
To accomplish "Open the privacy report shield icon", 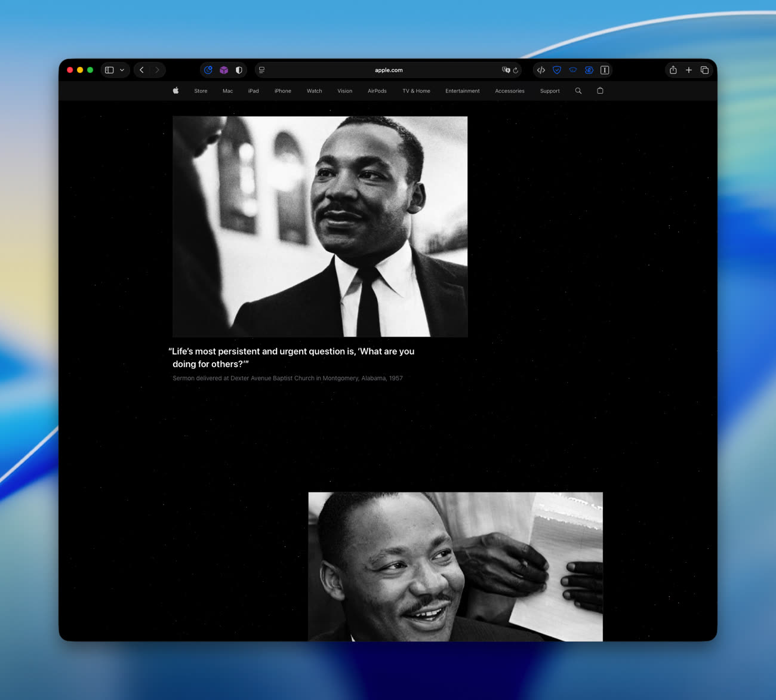I will tap(239, 70).
